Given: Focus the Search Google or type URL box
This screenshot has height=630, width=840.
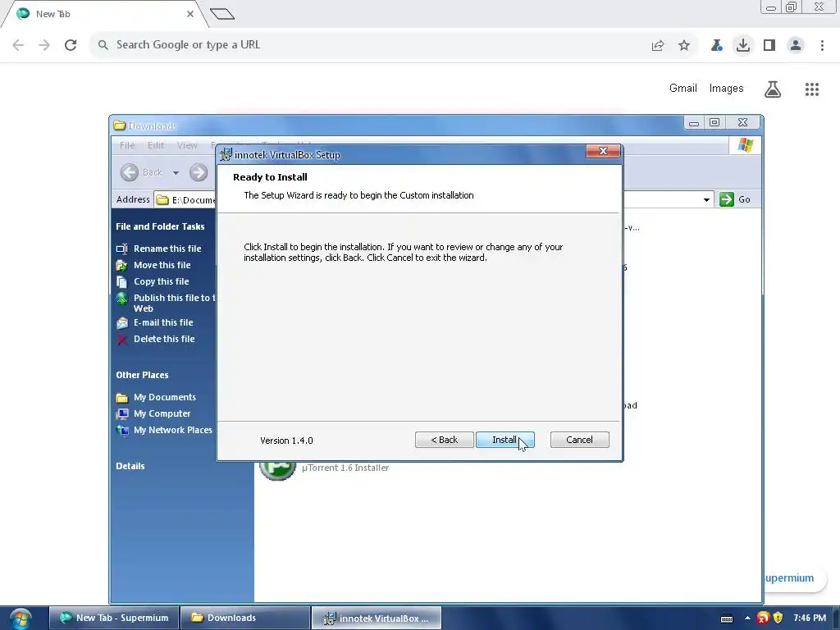Looking at the screenshot, I should tap(370, 45).
